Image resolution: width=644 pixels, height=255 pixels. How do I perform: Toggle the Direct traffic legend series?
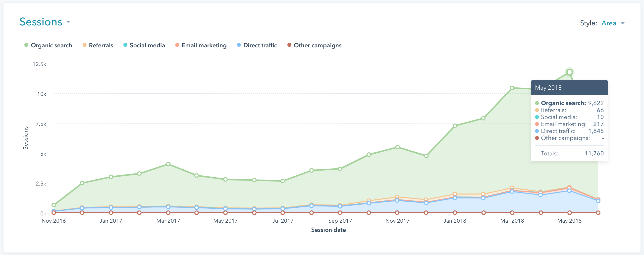tap(257, 45)
